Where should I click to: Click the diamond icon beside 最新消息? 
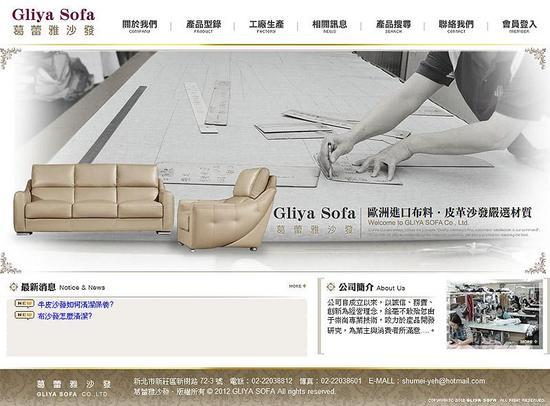[14, 287]
